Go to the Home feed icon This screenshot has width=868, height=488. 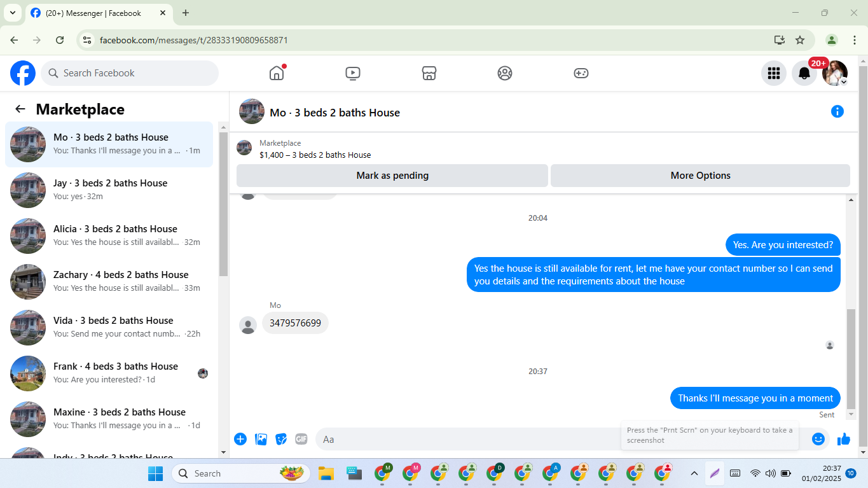tap(277, 73)
